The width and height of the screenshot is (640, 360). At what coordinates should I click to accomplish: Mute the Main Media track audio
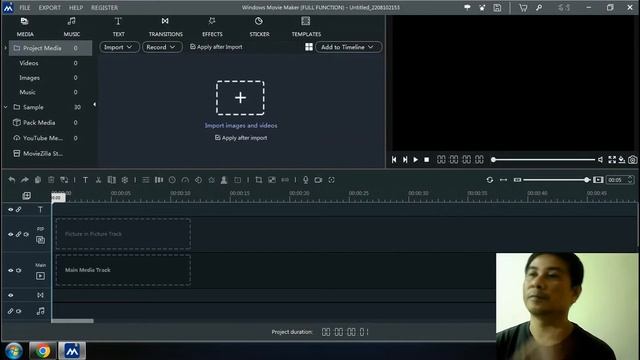pos(19,270)
